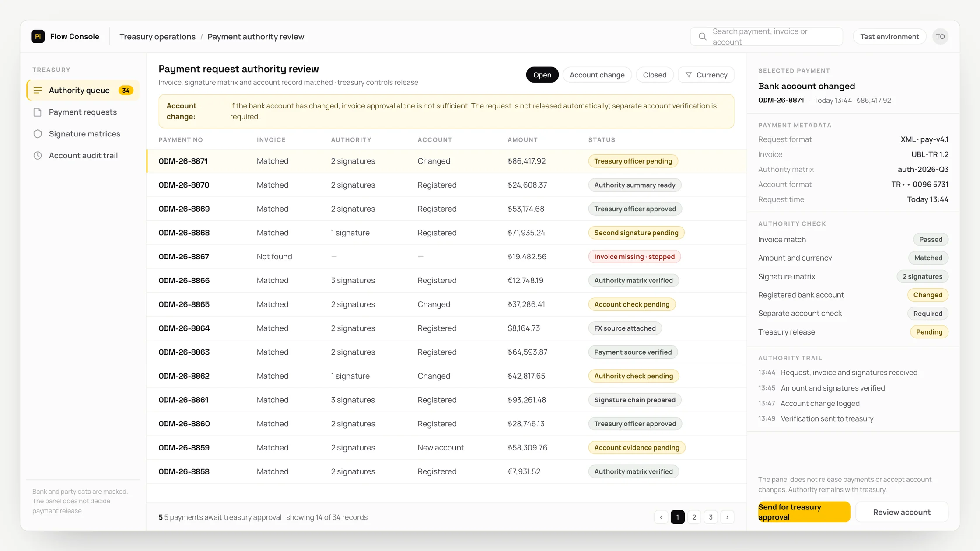Viewport: 980px width, 551px height.
Task: Select payment row ODM-26-8860
Action: tap(446, 424)
